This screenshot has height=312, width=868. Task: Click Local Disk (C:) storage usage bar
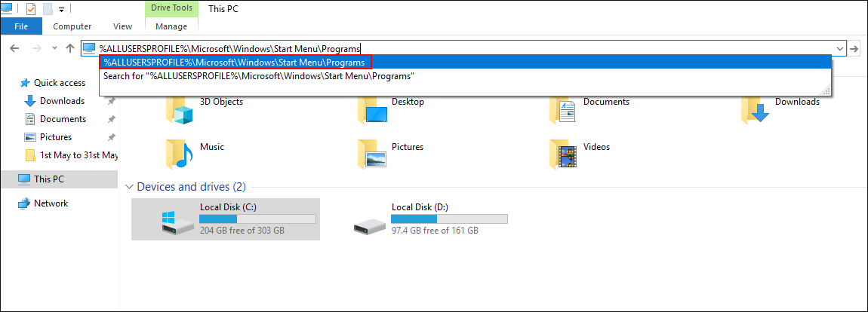(257, 219)
